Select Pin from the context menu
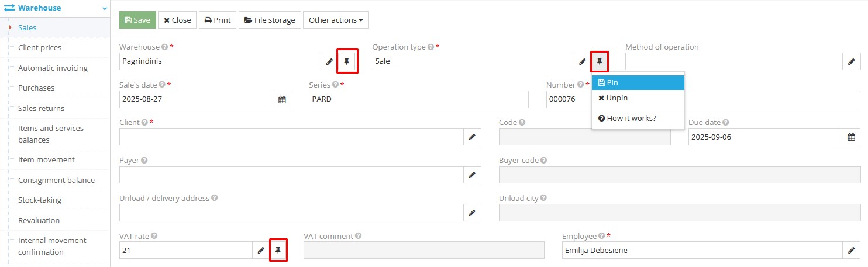Viewport: 868px width, 267px height. pyautogui.click(x=638, y=83)
